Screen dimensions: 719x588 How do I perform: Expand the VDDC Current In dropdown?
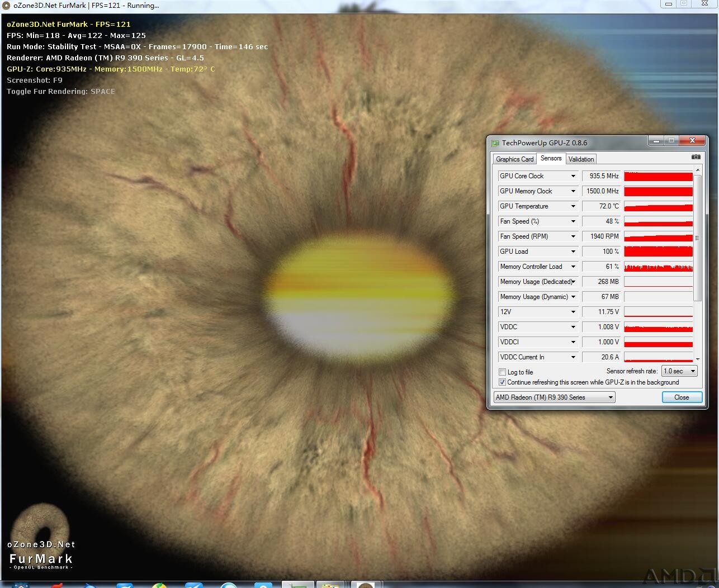573,357
